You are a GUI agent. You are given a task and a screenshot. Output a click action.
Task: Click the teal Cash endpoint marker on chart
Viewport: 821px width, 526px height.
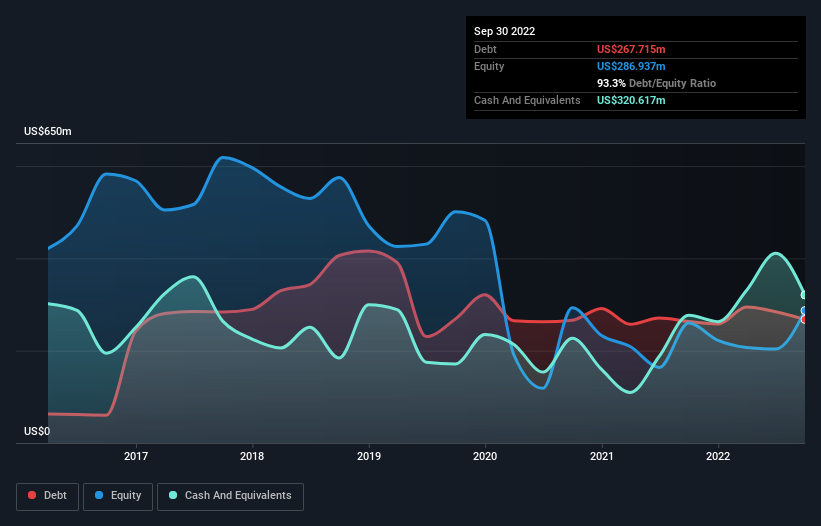pos(805,295)
